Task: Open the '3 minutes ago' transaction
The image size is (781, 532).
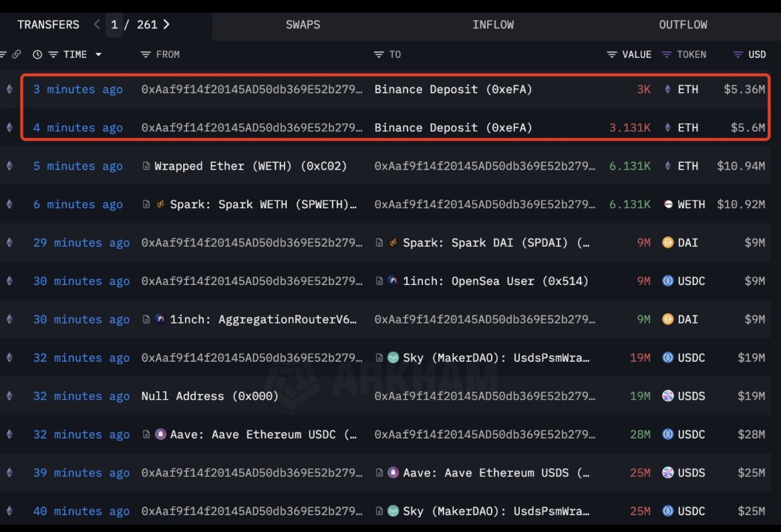Action: coord(77,89)
